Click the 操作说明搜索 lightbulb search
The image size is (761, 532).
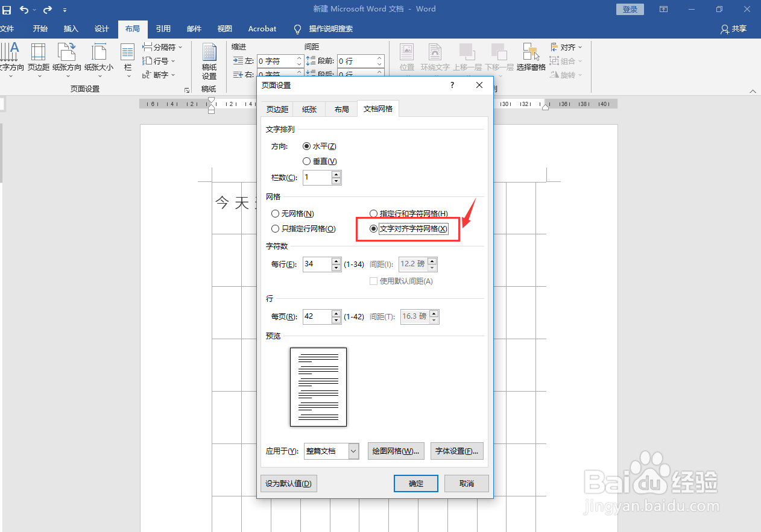pyautogui.click(x=323, y=29)
